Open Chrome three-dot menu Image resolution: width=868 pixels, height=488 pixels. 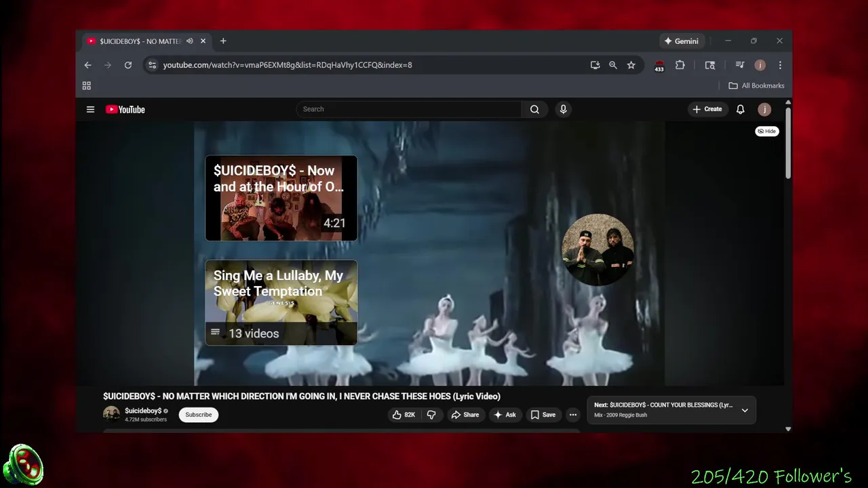pyautogui.click(x=780, y=65)
